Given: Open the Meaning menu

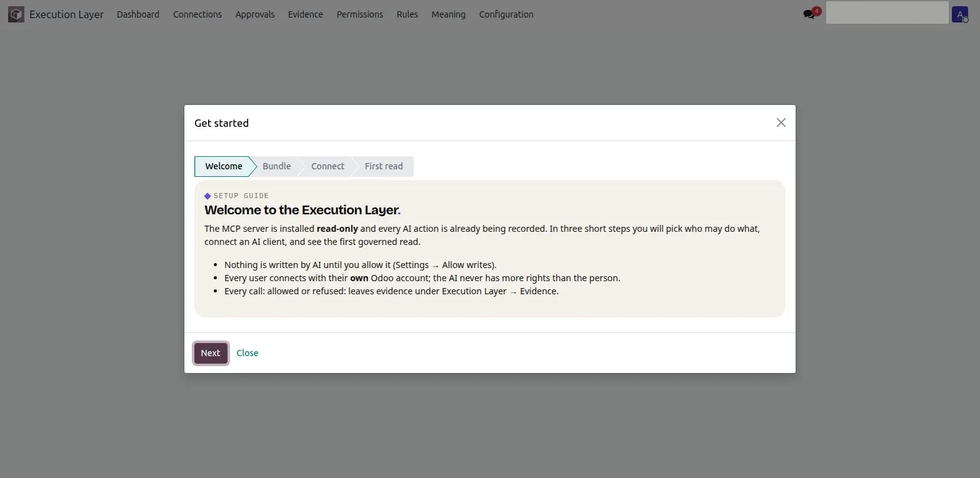Looking at the screenshot, I should pos(449,14).
